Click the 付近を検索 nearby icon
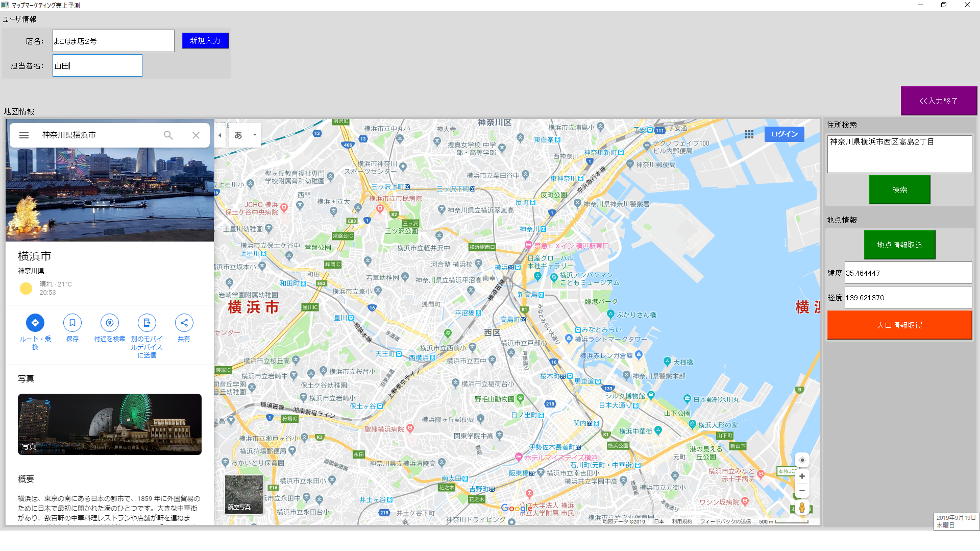 [110, 323]
